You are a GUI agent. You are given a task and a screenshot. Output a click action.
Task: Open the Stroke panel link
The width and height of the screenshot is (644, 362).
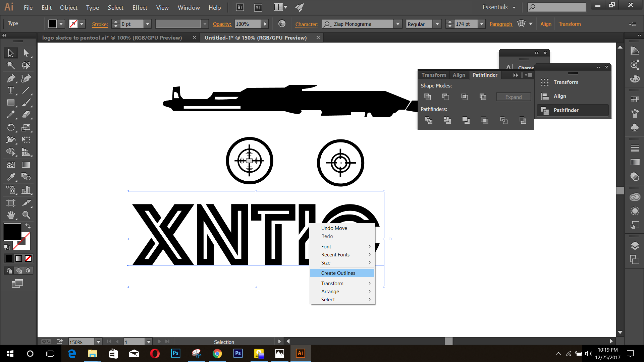[100, 24]
